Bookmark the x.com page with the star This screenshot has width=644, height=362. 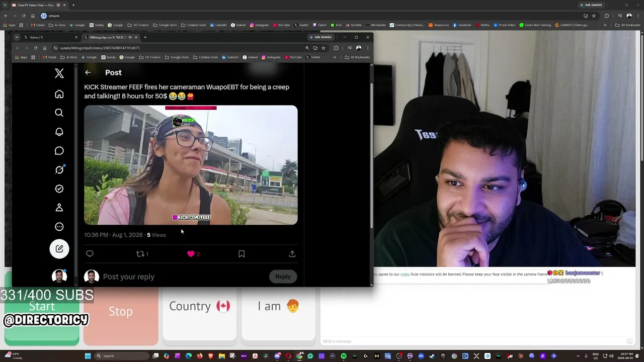click(324, 48)
